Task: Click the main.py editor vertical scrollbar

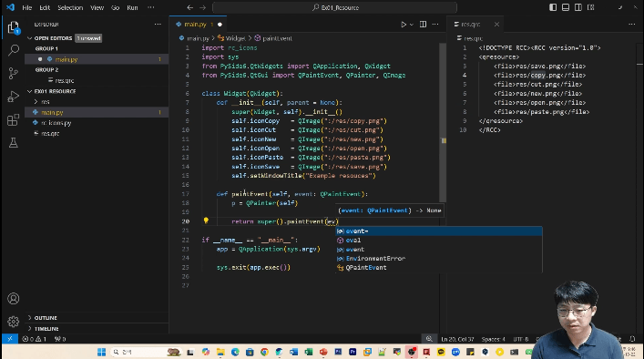Action: coord(444,123)
